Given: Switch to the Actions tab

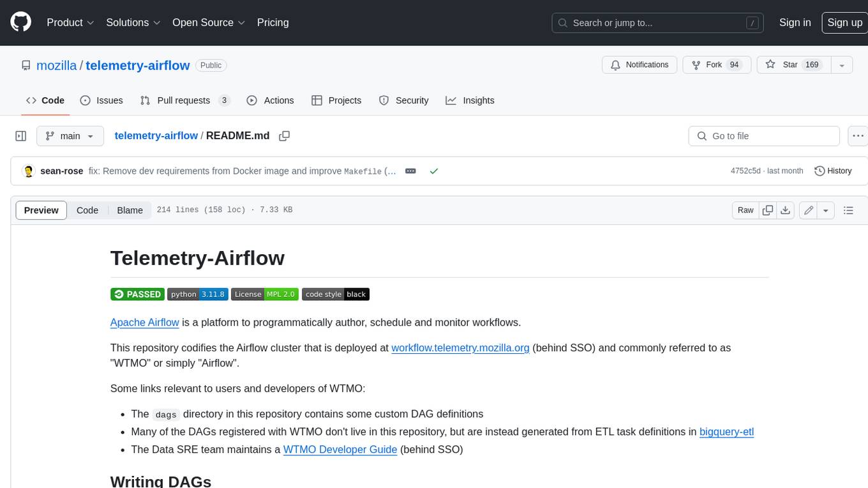Looking at the screenshot, I should (x=270, y=100).
